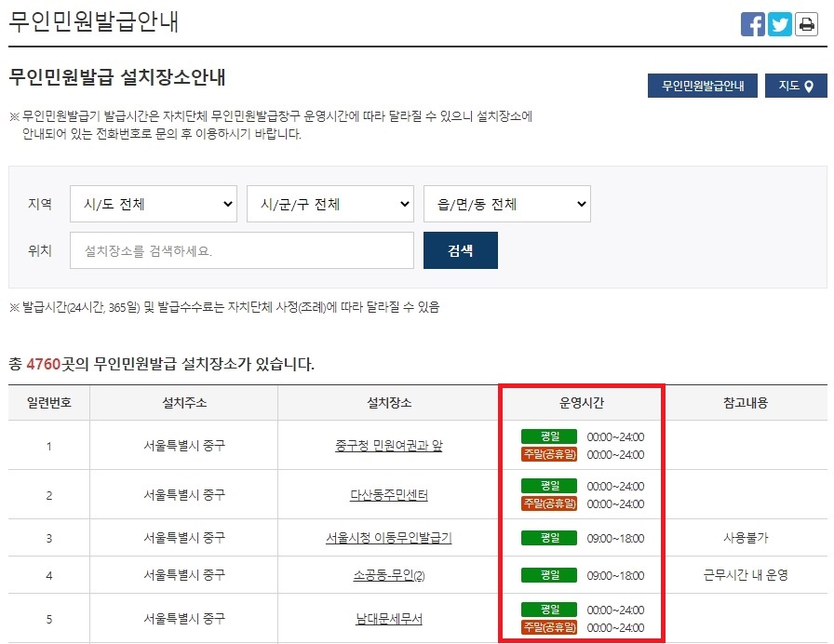Focus the 설치장소를 검색하세요 input field

pos(241,250)
